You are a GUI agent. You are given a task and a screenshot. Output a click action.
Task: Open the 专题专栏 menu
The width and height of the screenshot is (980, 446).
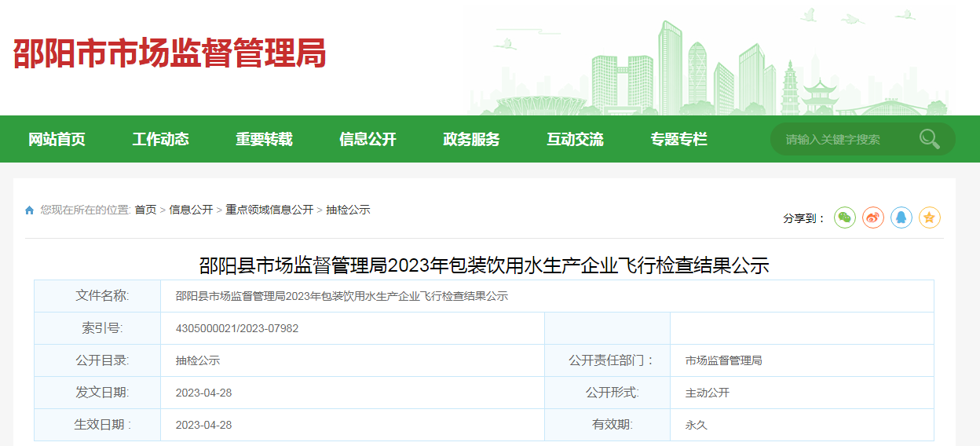click(678, 139)
